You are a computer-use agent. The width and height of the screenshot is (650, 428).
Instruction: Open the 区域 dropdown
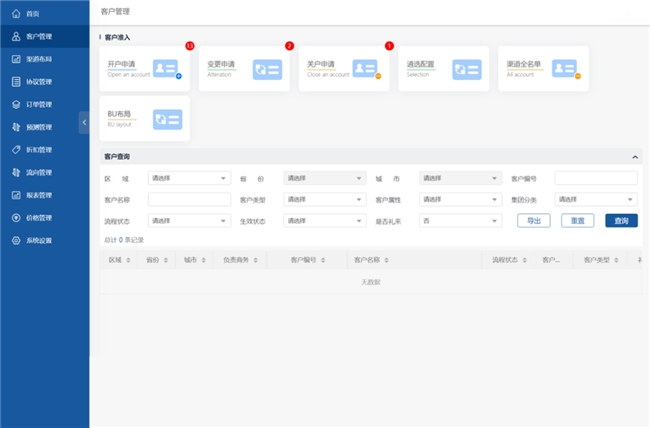pos(189,178)
